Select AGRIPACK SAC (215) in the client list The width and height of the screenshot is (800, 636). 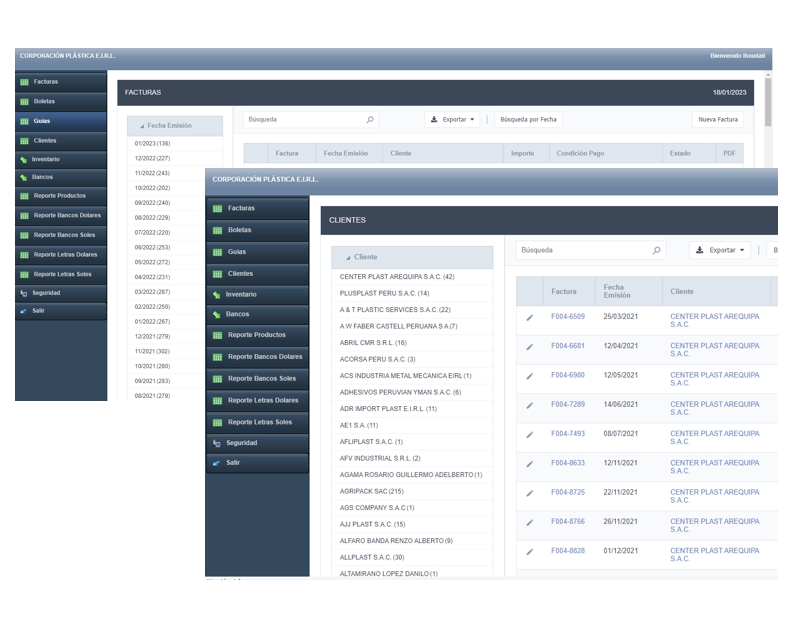(x=372, y=491)
